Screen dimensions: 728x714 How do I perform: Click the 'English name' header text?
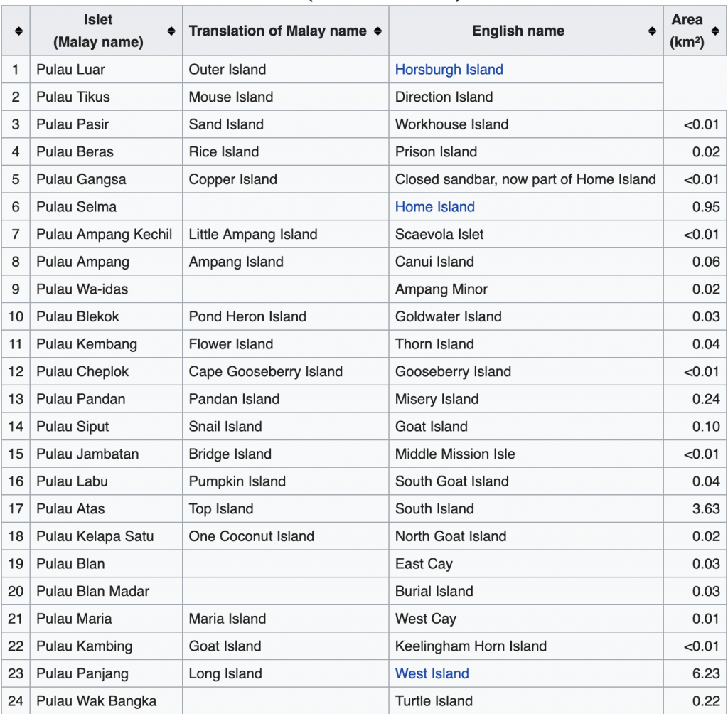pos(518,31)
